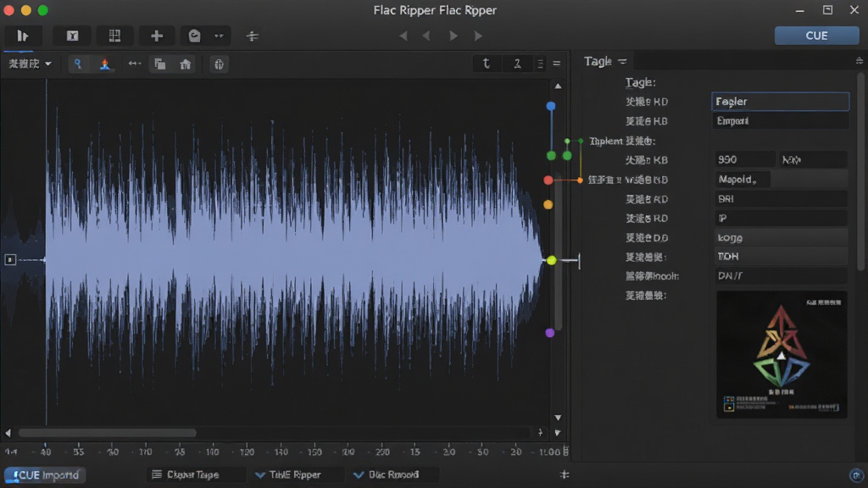This screenshot has height=488, width=868.
Task: Click the crossed-lines align icon in the top toolbar
Action: 252,36
